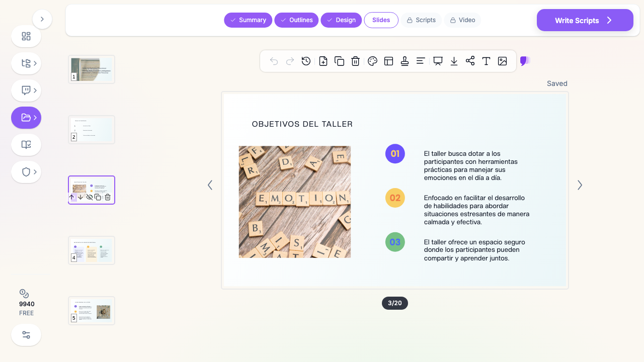Image resolution: width=644 pixels, height=362 pixels.
Task: Delete slide using top toolbar trash icon
Action: (x=355, y=61)
